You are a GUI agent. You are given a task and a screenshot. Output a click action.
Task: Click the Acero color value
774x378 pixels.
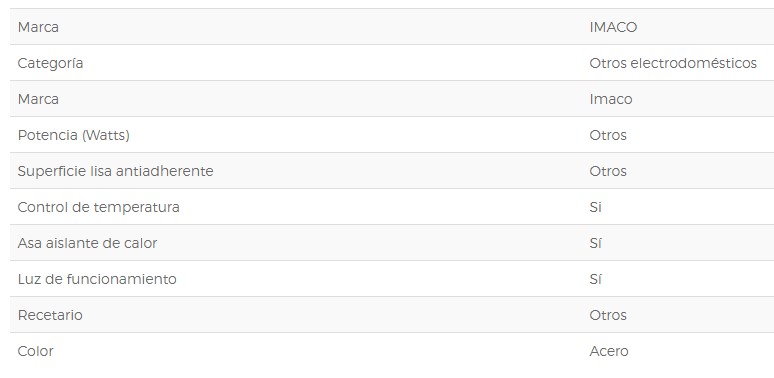click(609, 351)
